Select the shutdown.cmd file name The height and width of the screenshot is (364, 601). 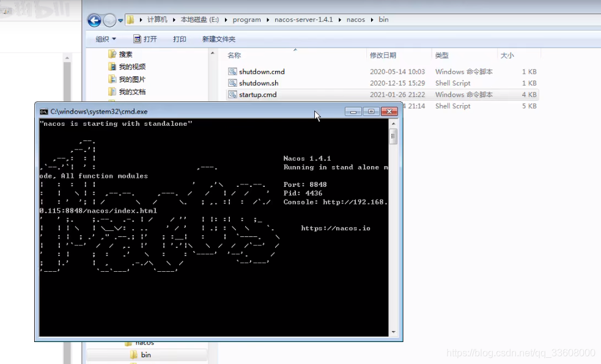262,71
